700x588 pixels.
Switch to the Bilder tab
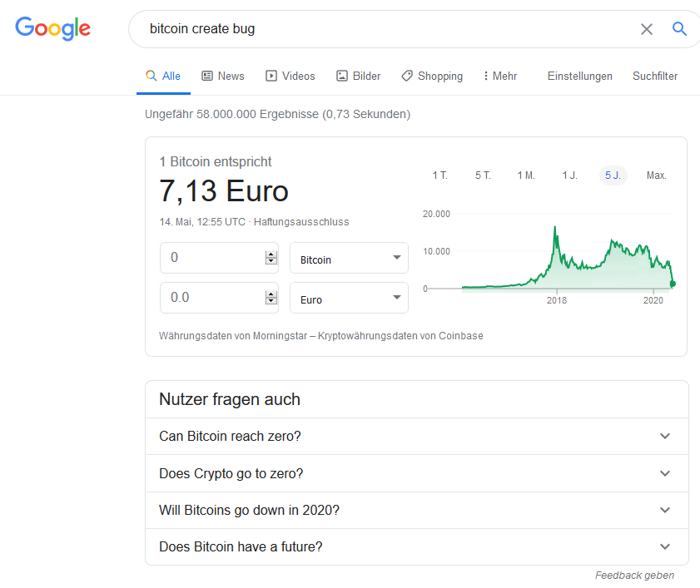pyautogui.click(x=359, y=76)
